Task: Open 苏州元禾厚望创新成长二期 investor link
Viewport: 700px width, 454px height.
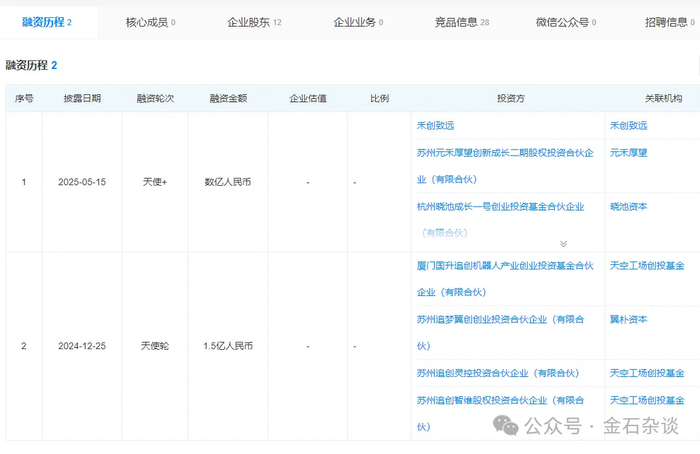Action: point(505,166)
